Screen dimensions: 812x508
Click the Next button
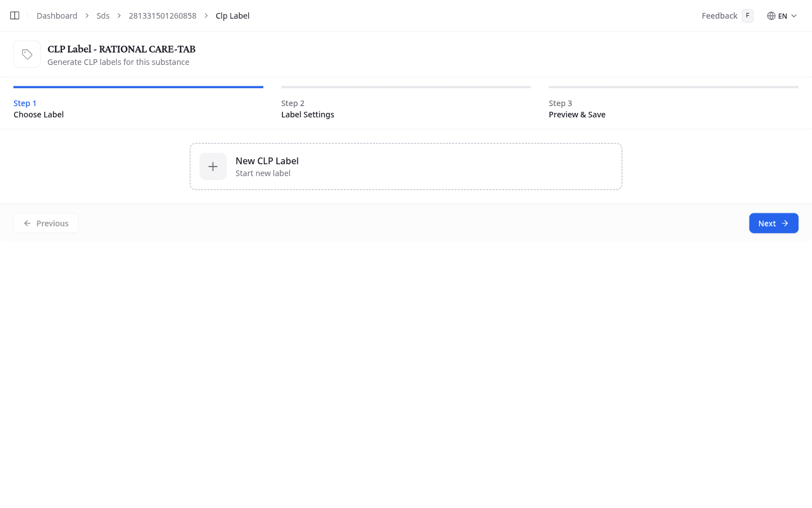[773, 223]
